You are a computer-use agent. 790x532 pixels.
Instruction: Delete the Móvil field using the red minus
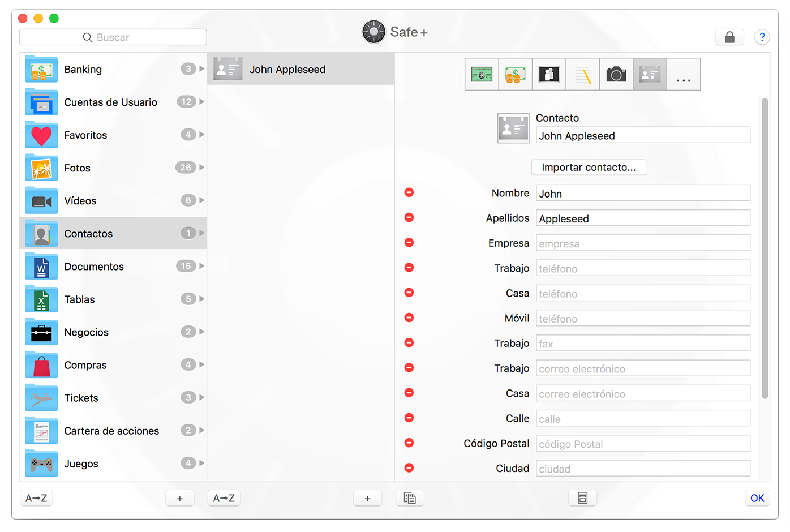(409, 318)
